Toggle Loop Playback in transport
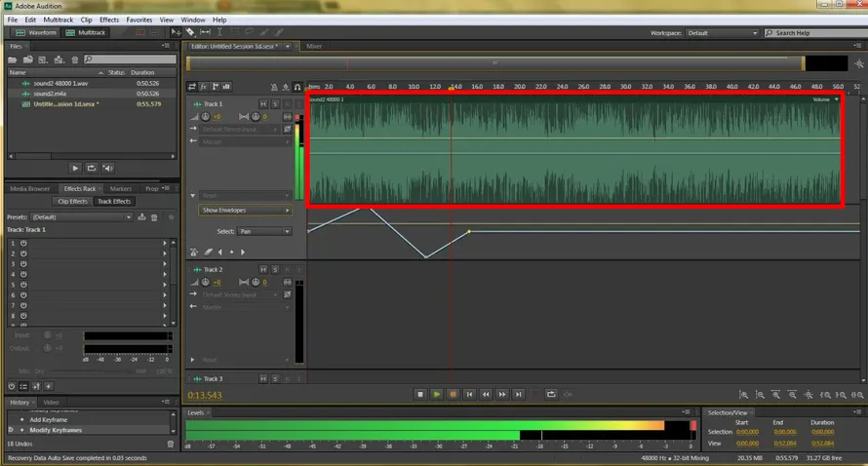The height and width of the screenshot is (466, 868). tap(551, 395)
